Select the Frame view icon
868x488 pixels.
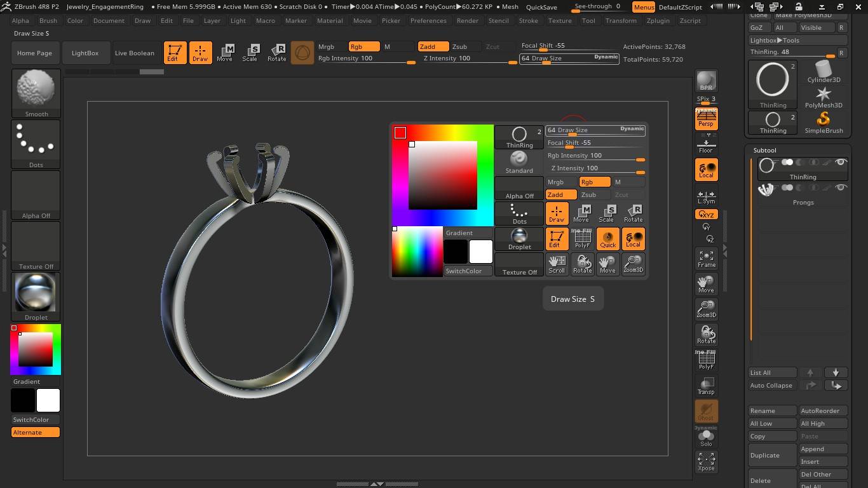[x=706, y=259]
